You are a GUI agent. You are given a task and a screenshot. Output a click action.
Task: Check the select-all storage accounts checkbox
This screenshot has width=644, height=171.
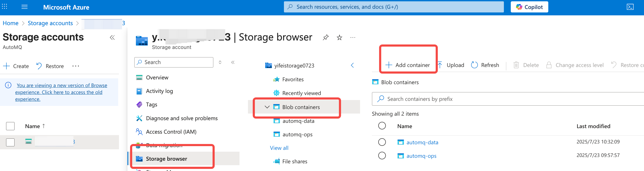pos(10,126)
